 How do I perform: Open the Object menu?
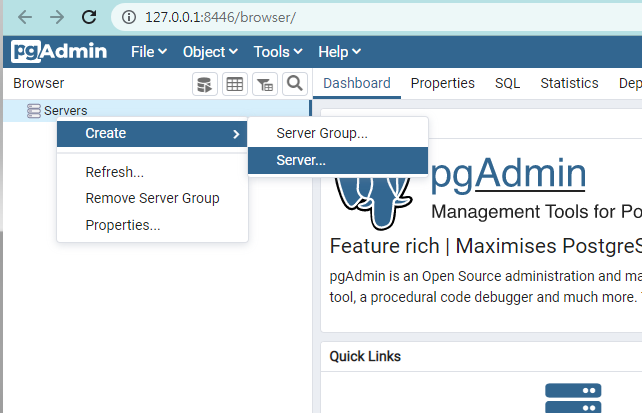(210, 52)
